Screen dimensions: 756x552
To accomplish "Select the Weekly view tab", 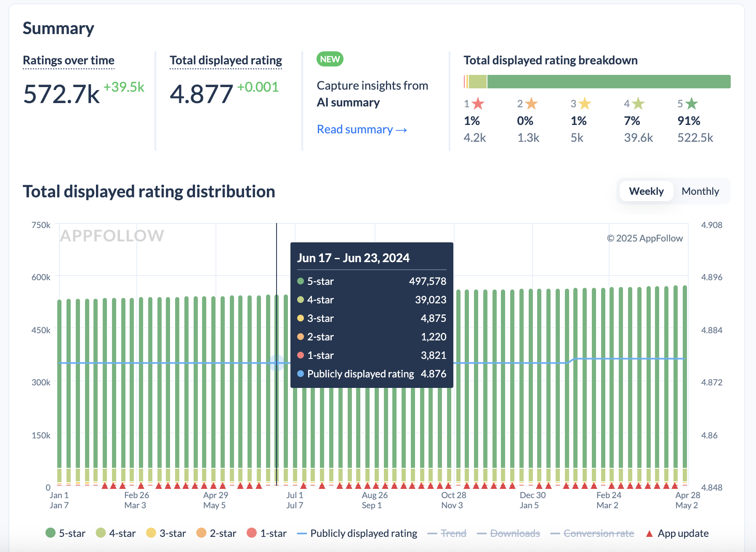I will click(646, 191).
